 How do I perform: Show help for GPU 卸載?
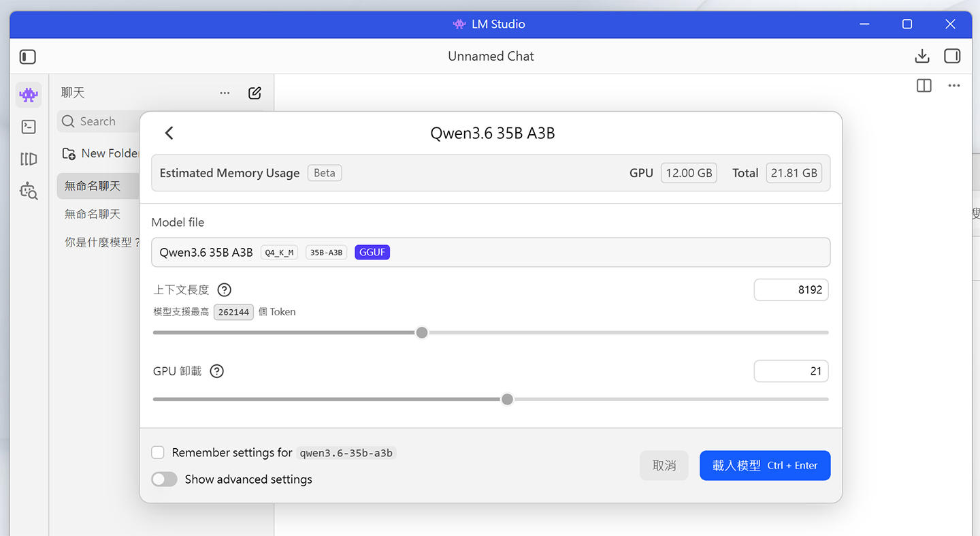217,371
